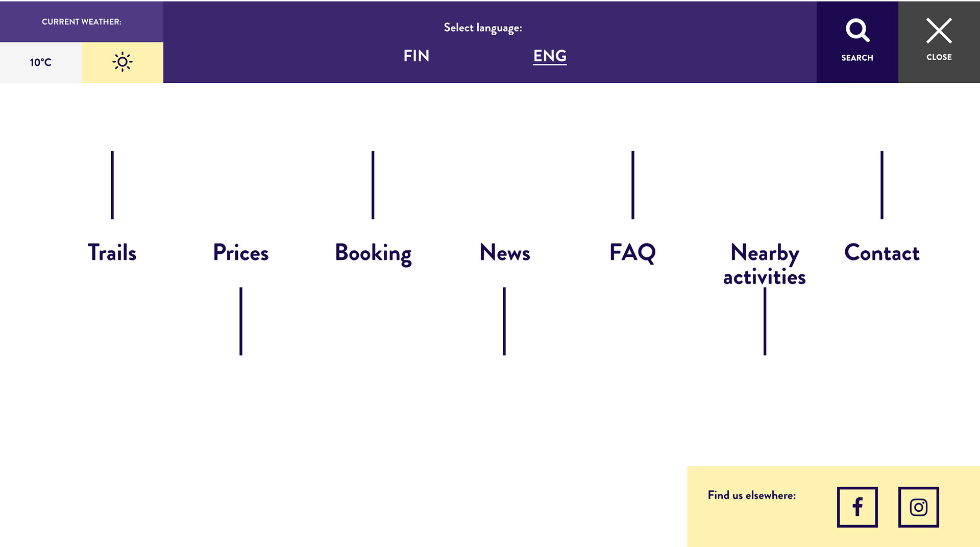This screenshot has height=547, width=980.
Task: Close the menu with X icon
Action: 939,31
